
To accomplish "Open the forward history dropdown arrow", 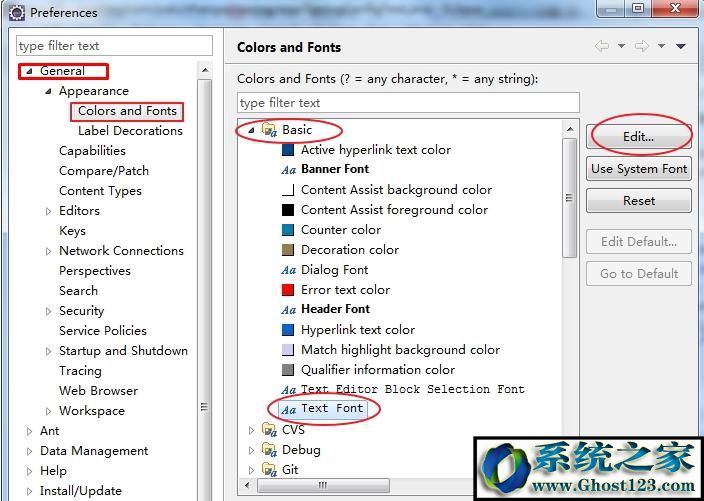I will pos(661,46).
